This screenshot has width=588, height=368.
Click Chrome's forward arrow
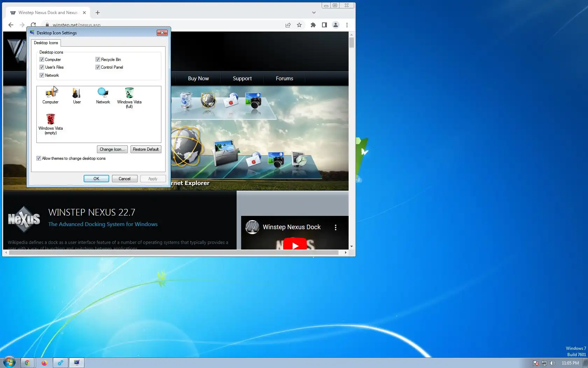click(x=22, y=25)
